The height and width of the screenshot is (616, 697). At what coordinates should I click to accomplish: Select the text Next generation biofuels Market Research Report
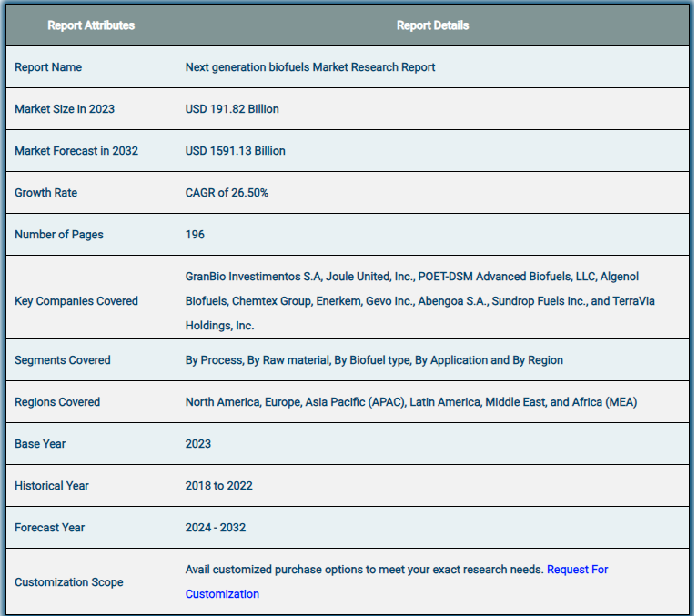click(309, 67)
